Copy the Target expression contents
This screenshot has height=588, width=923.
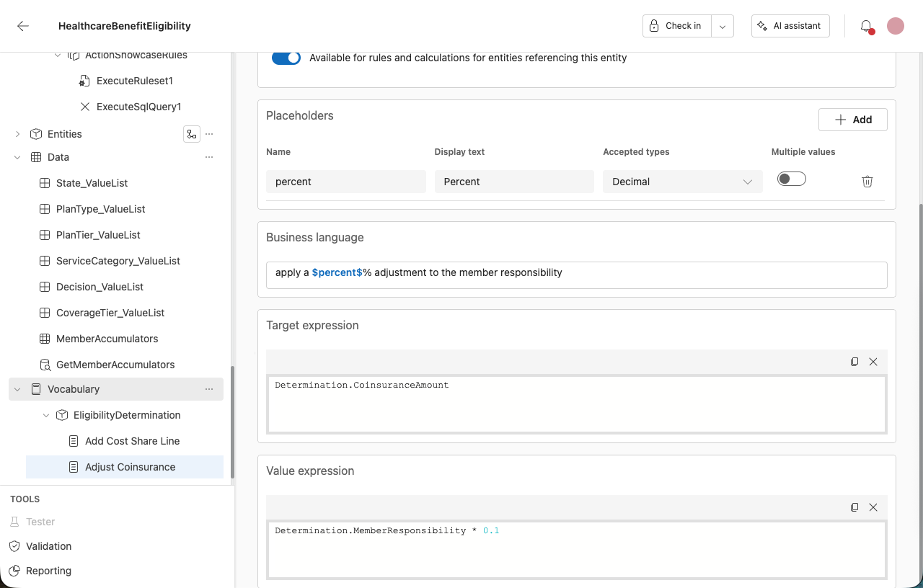pyautogui.click(x=854, y=362)
